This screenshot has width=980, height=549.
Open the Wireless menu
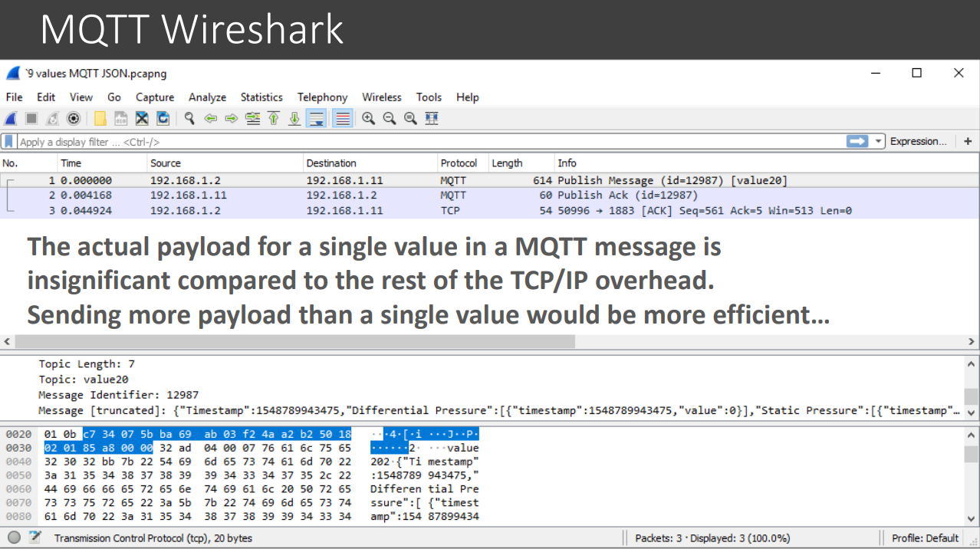click(382, 97)
